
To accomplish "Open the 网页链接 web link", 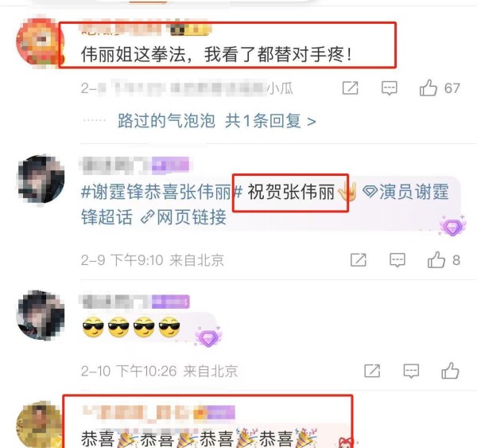I will coord(184,217).
